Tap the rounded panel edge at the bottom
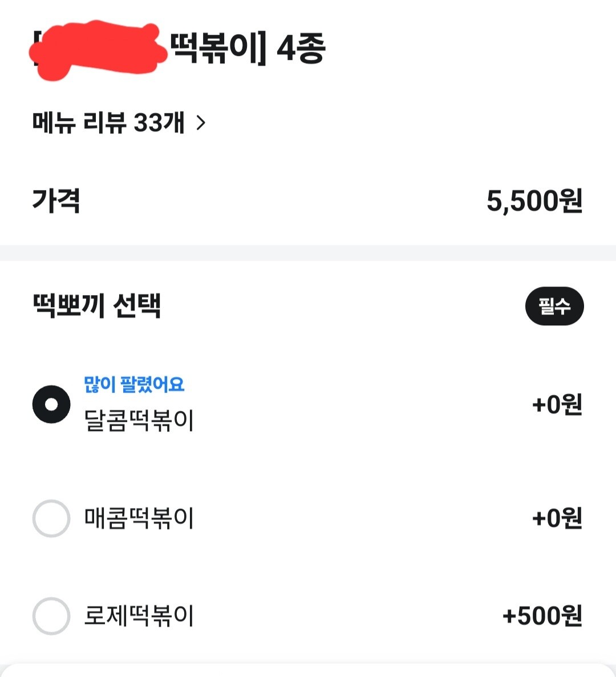Image resolution: width=616 pixels, height=677 pixels. pos(308,670)
